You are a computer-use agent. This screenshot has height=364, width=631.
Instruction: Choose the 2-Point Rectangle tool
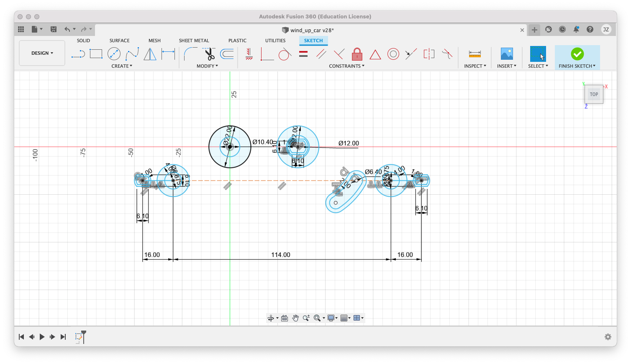96,54
